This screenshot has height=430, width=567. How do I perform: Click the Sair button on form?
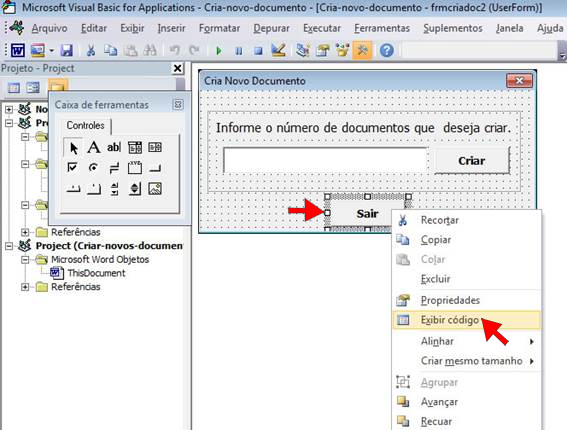point(367,213)
